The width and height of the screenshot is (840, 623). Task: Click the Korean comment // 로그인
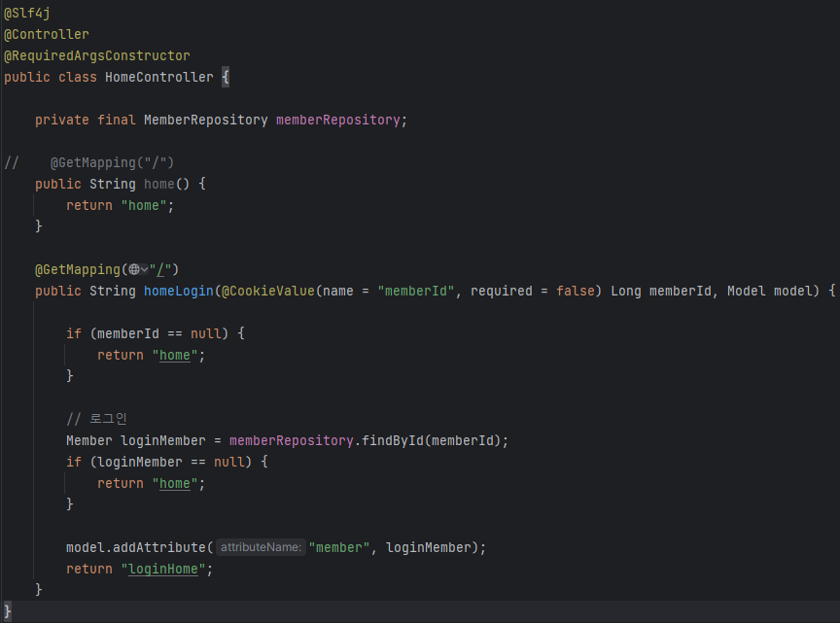click(x=96, y=419)
